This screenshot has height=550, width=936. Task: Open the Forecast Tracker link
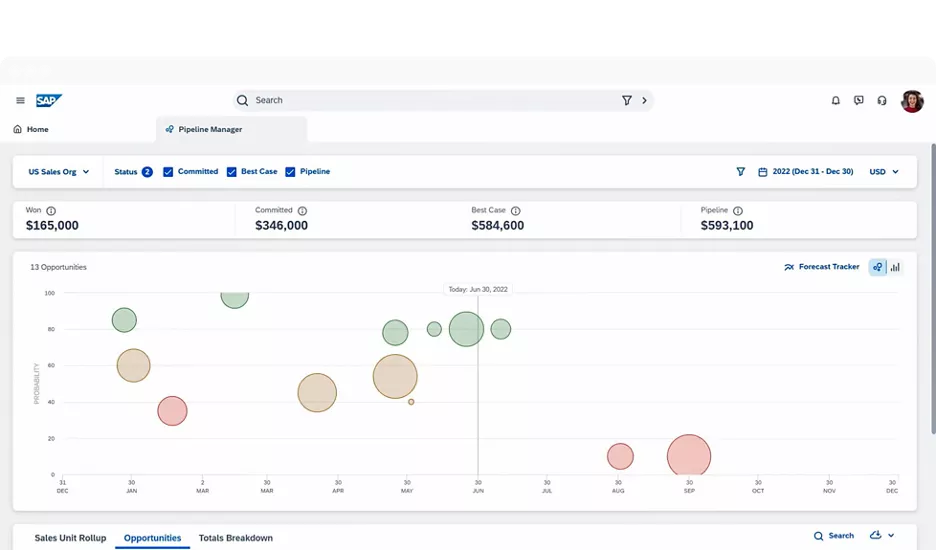(x=821, y=267)
